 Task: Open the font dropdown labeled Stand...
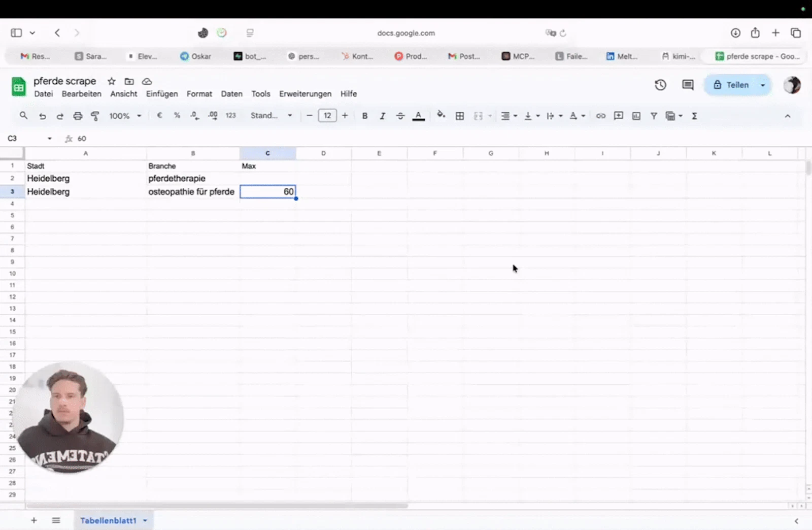272,116
